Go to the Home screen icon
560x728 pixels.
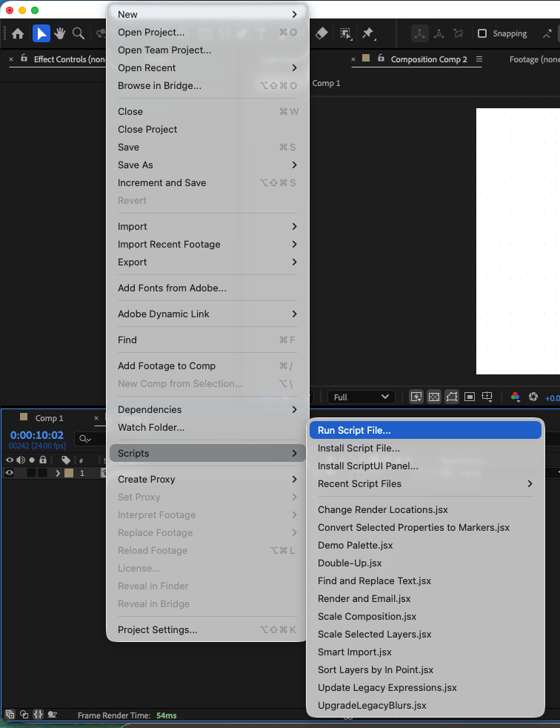click(x=18, y=33)
